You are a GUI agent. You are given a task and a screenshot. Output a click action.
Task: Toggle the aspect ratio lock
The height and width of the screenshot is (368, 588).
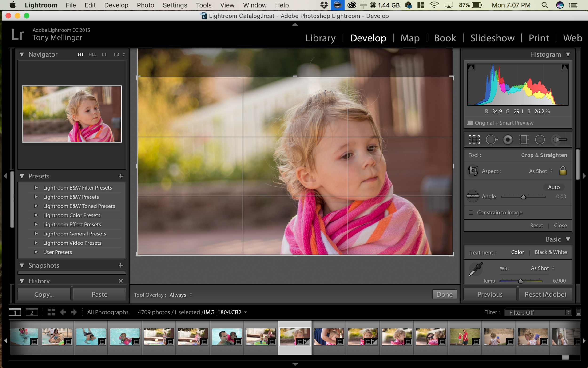point(563,171)
